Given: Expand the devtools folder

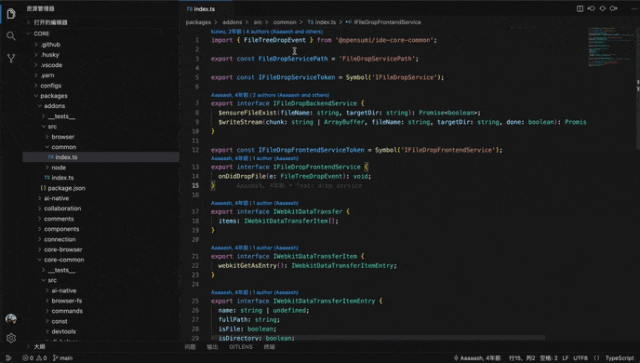Looking at the screenshot, I should [x=64, y=332].
